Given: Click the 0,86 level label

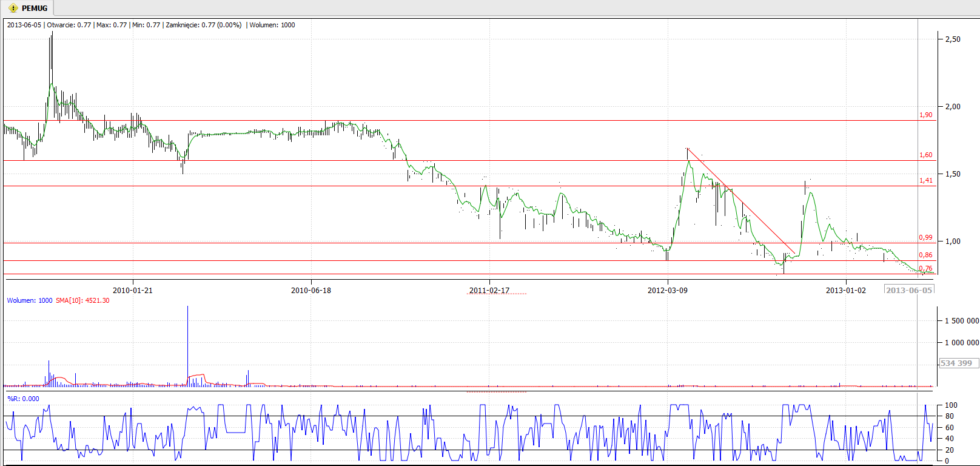Looking at the screenshot, I should pos(925,255).
